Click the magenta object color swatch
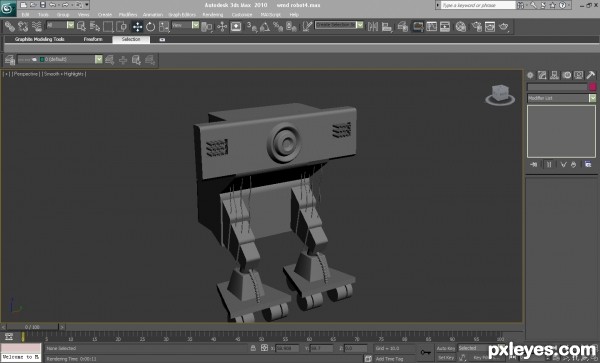The image size is (600, 363). click(x=593, y=87)
